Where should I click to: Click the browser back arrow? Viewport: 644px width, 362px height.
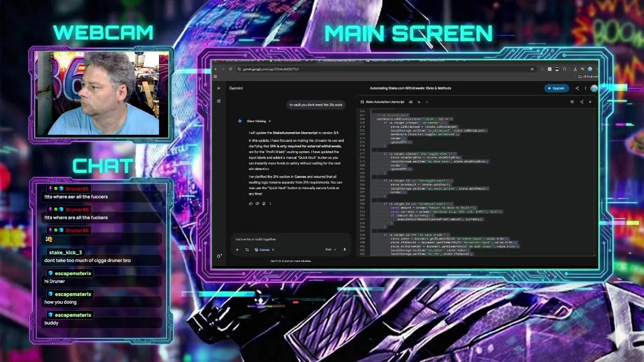[x=215, y=69]
